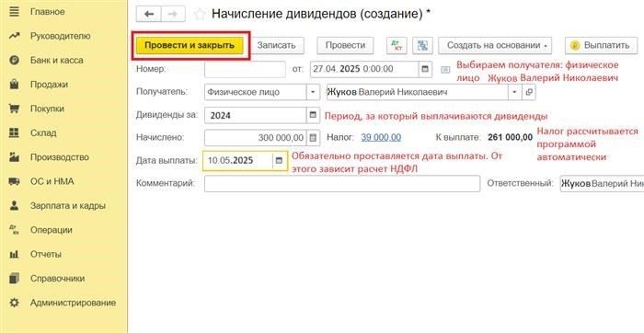This screenshot has width=644, height=333.
Task: Click the Номер input field
Action: (x=245, y=69)
